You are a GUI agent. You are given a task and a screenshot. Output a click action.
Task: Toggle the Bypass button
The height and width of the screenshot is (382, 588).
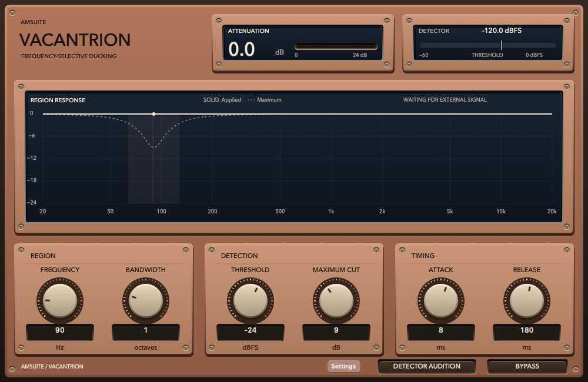(527, 366)
